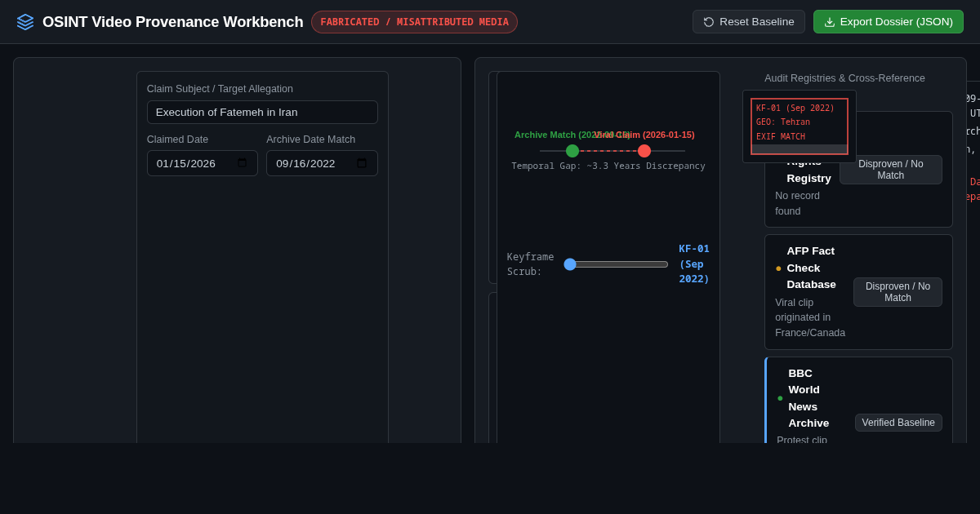
Task: Click the stacked-layers workbench logo icon
Action: [x=25, y=22]
